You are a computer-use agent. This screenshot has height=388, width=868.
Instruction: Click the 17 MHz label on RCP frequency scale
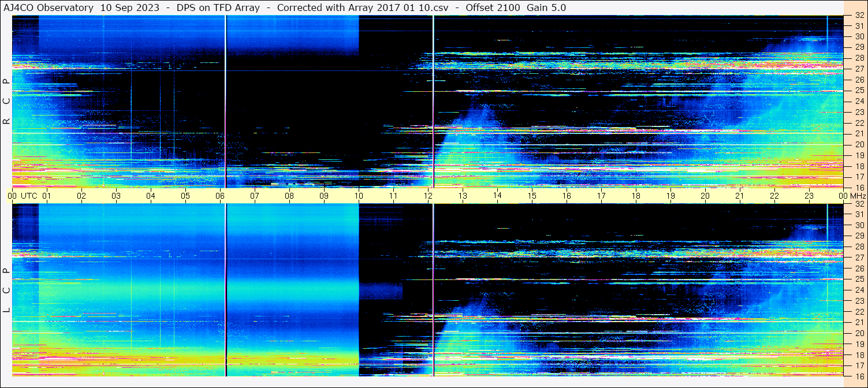click(x=859, y=177)
